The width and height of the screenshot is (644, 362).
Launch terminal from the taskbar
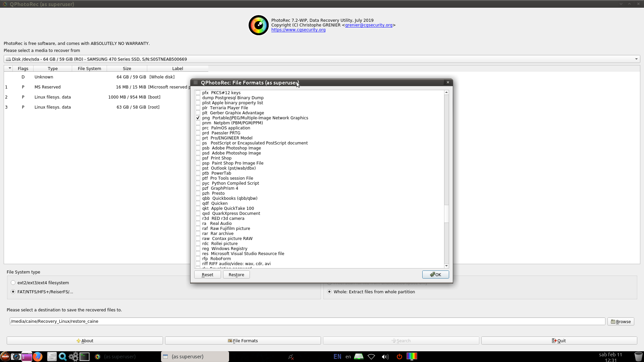click(85, 356)
